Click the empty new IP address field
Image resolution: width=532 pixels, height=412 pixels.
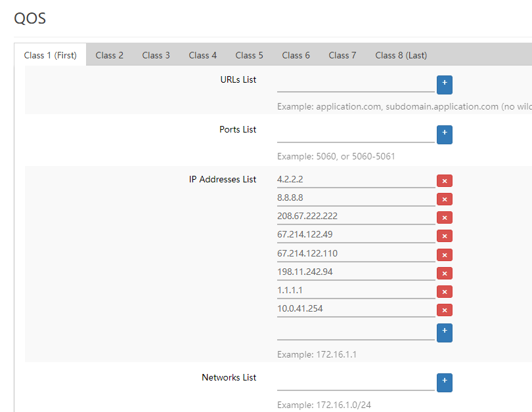(355, 332)
